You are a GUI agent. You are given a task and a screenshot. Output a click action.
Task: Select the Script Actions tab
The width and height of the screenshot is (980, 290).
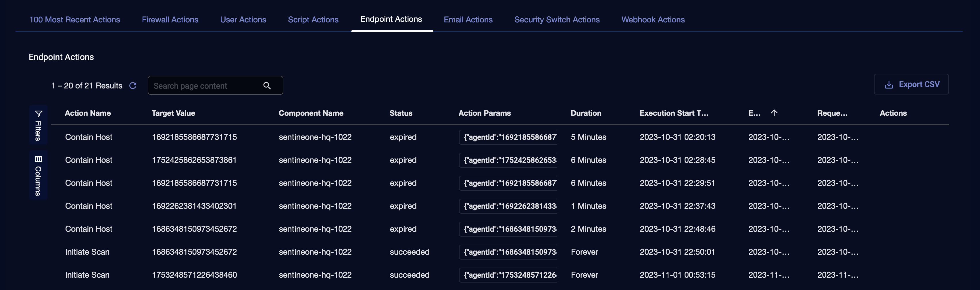coord(313,20)
